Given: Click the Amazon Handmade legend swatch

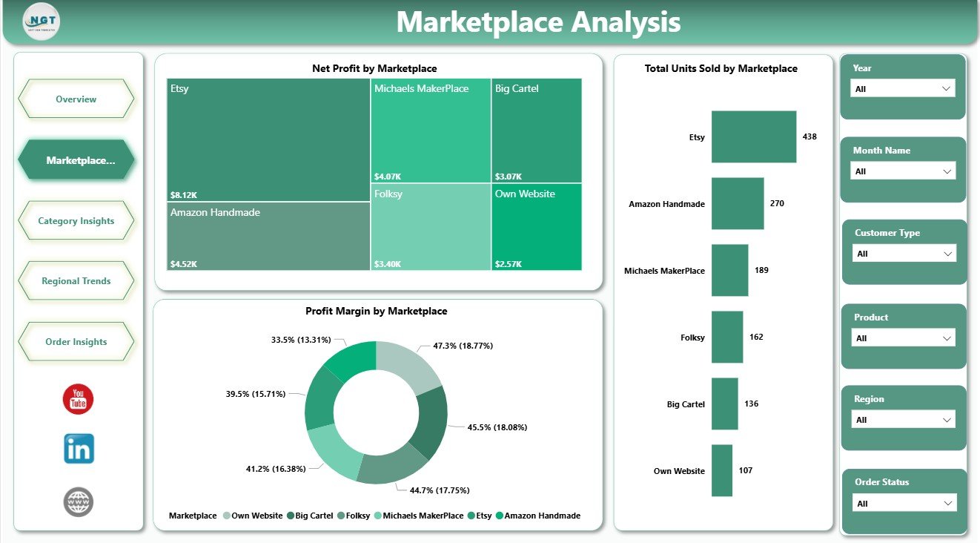Looking at the screenshot, I should (x=500, y=516).
